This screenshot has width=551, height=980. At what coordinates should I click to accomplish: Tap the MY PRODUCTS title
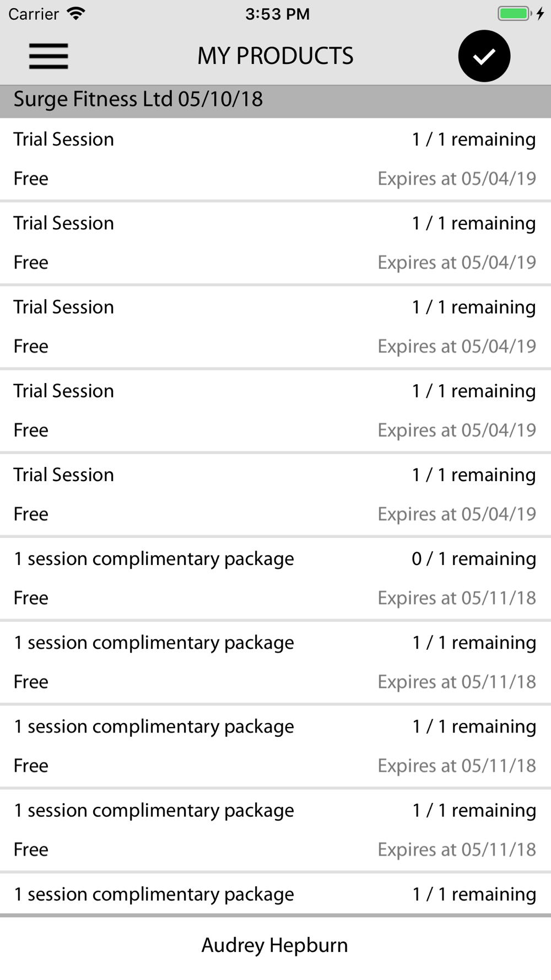tap(275, 56)
